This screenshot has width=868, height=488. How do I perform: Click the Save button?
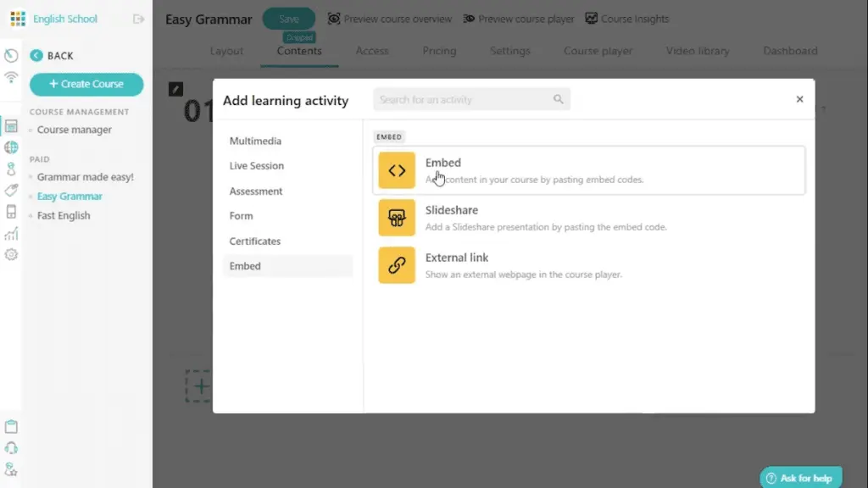point(289,19)
